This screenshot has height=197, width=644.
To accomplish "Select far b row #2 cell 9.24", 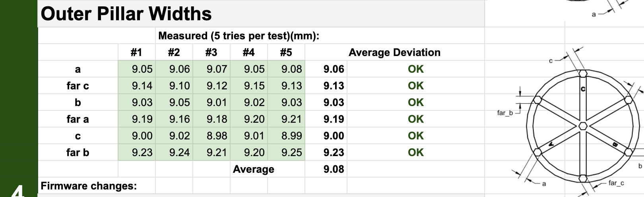I will [x=179, y=153].
